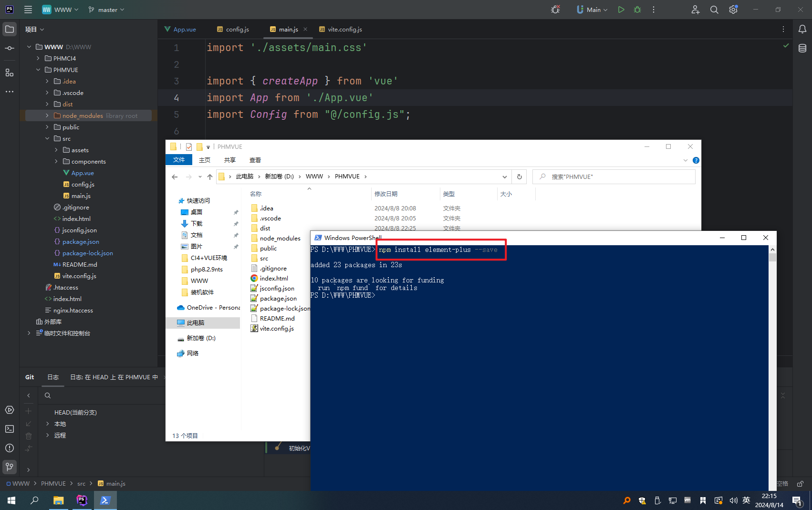The height and width of the screenshot is (510, 812).
Task: Switch to the App.vue editor tab
Action: 180,29
